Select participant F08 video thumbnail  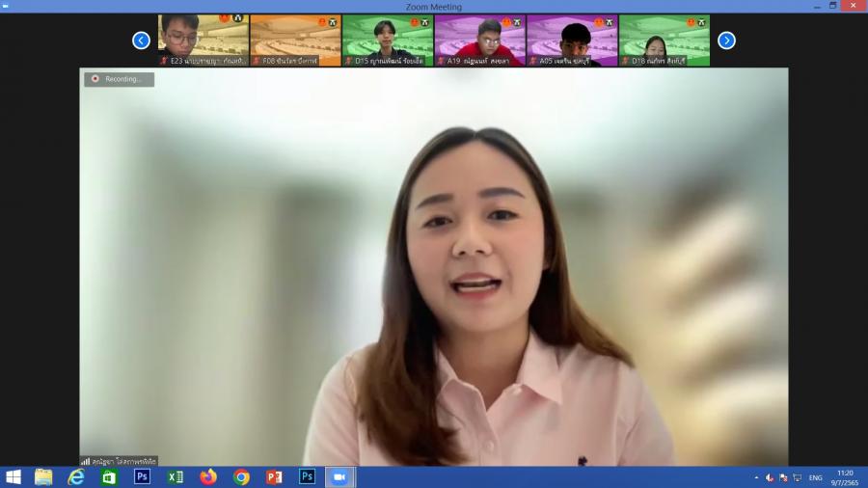tap(295, 40)
